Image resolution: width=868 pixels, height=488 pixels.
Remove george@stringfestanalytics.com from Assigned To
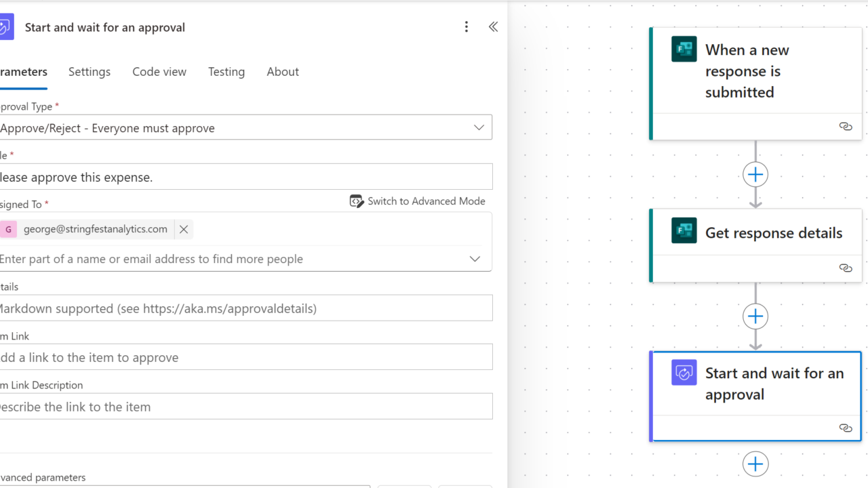[184, 229]
